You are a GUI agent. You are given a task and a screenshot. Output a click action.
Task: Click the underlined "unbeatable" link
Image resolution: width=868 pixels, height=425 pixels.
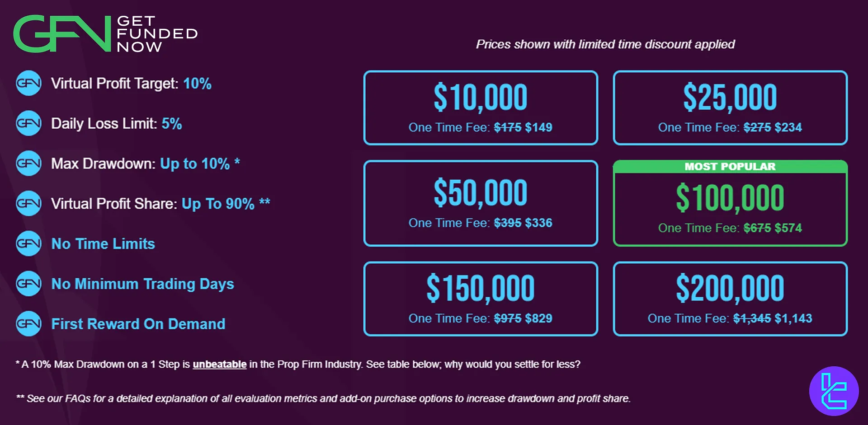point(220,364)
